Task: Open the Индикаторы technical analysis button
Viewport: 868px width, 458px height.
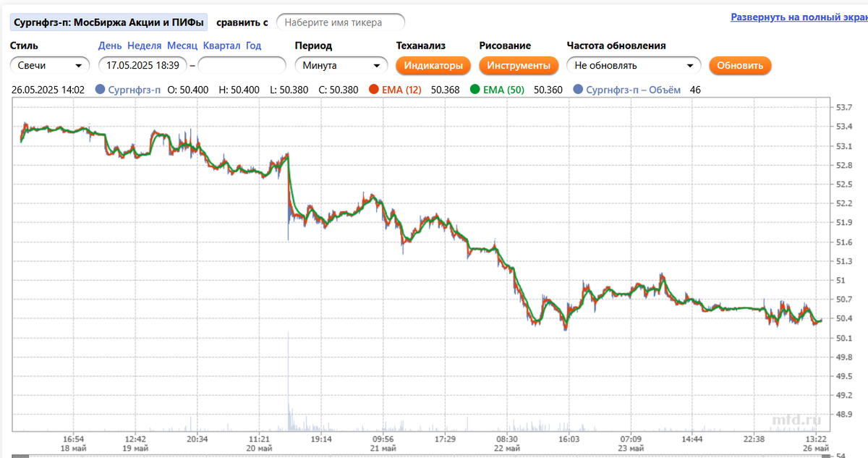Action: [x=433, y=65]
